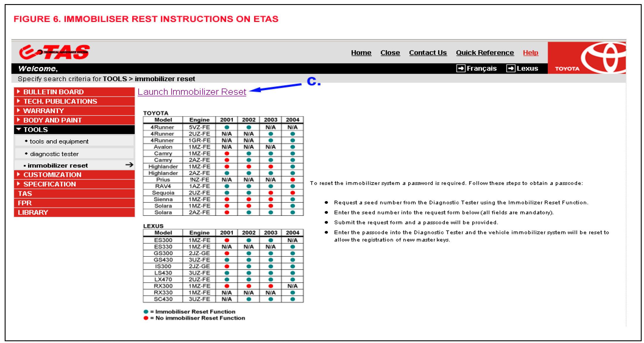This screenshot has width=644, height=343.
Task: Open the LIBRARY menu item
Action: (33, 213)
